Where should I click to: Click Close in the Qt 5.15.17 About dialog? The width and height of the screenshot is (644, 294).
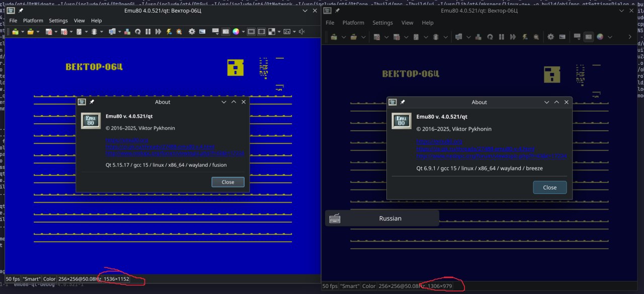[x=228, y=182]
